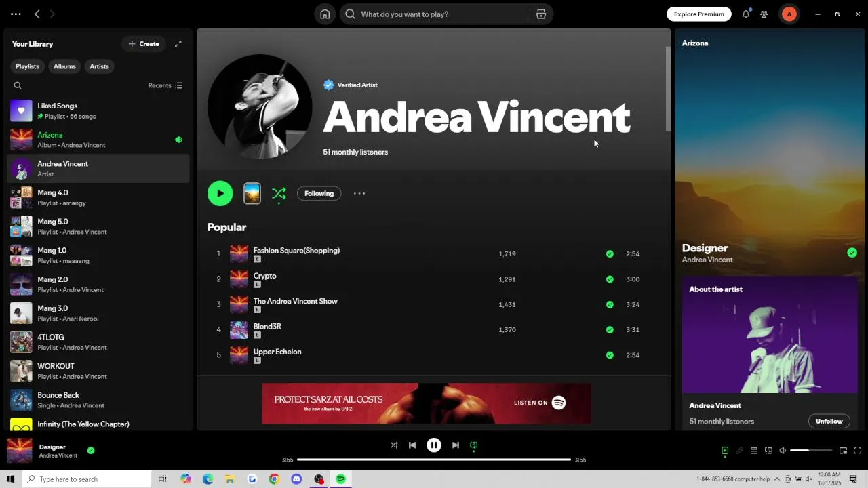Search in Your Library magnifier icon
Screen dimensions: 868x488
[x=18, y=85]
